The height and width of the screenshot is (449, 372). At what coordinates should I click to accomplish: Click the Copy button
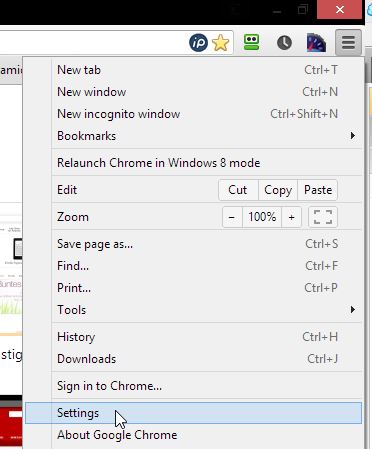278,190
